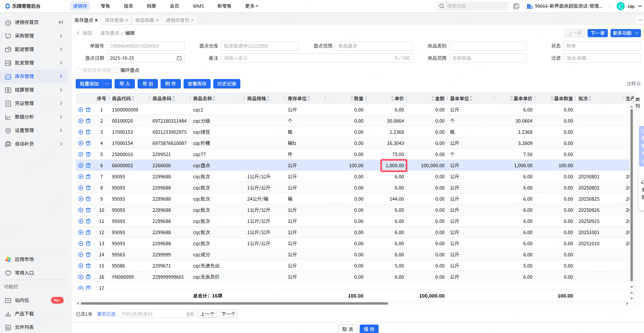The image size is (644, 333).
Task: Open the ellipsis menu beside 批量添加
Action: 107,84
